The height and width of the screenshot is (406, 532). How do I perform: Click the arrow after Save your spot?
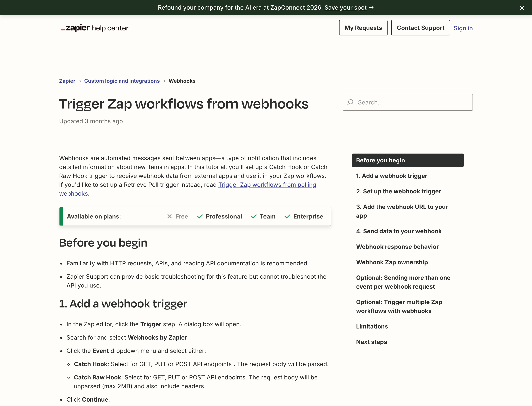click(371, 8)
